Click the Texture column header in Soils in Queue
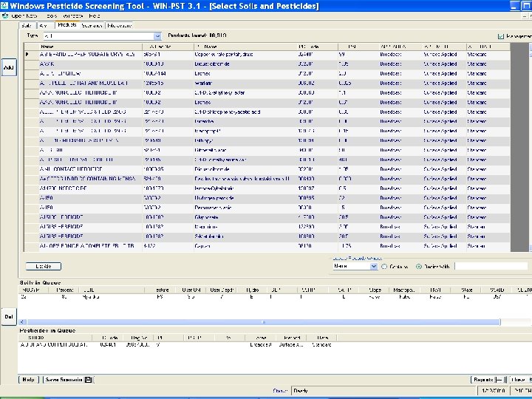The image size is (532, 399). click(x=162, y=290)
